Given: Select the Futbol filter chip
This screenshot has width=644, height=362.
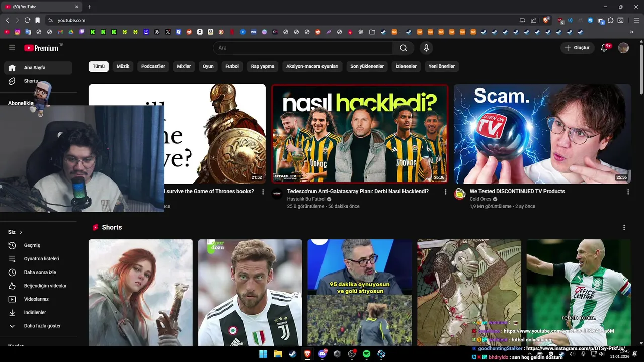Looking at the screenshot, I should tap(232, 66).
